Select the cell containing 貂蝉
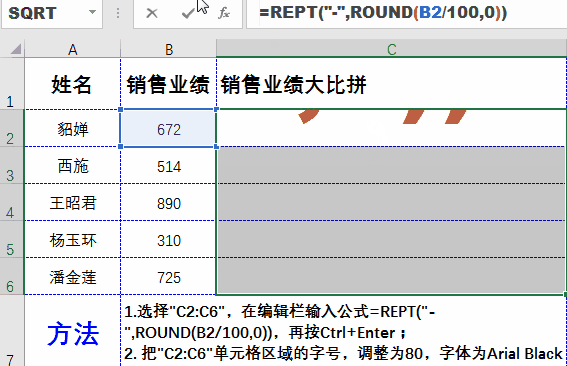567x366 pixels. tap(72, 128)
